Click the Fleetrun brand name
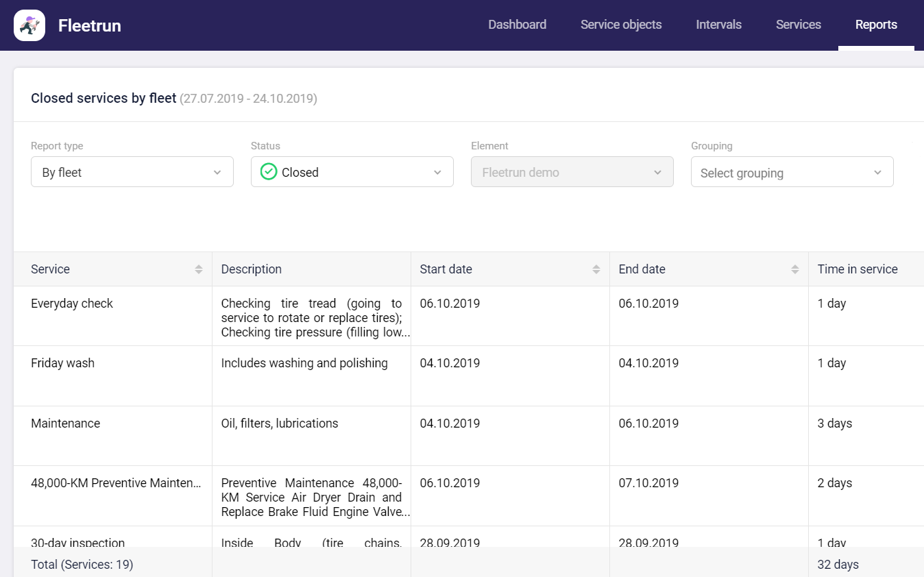 [x=90, y=26]
